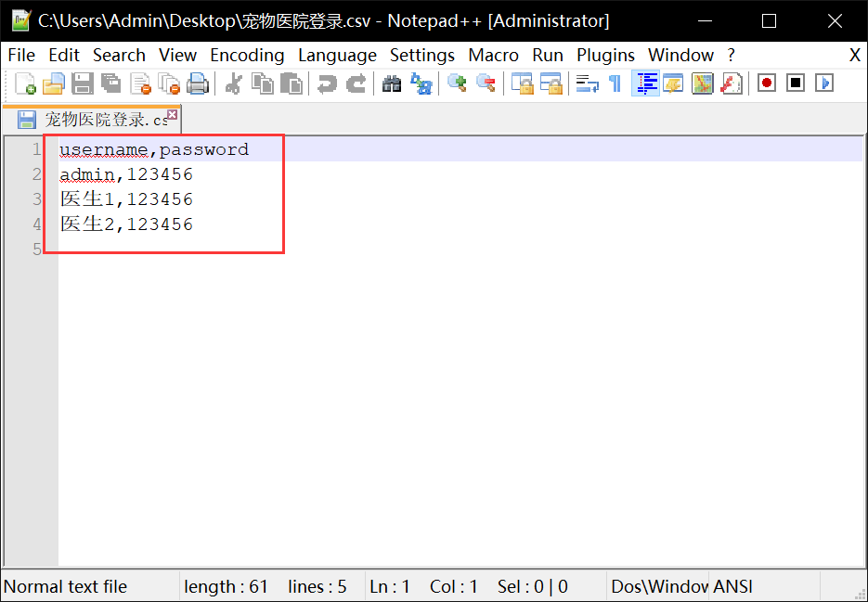Screen dimensions: 868x602
Task: Expand the Language menu
Action: click(x=337, y=55)
